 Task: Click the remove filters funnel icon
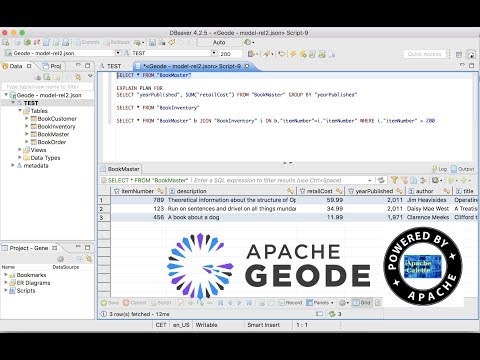[x=404, y=180]
